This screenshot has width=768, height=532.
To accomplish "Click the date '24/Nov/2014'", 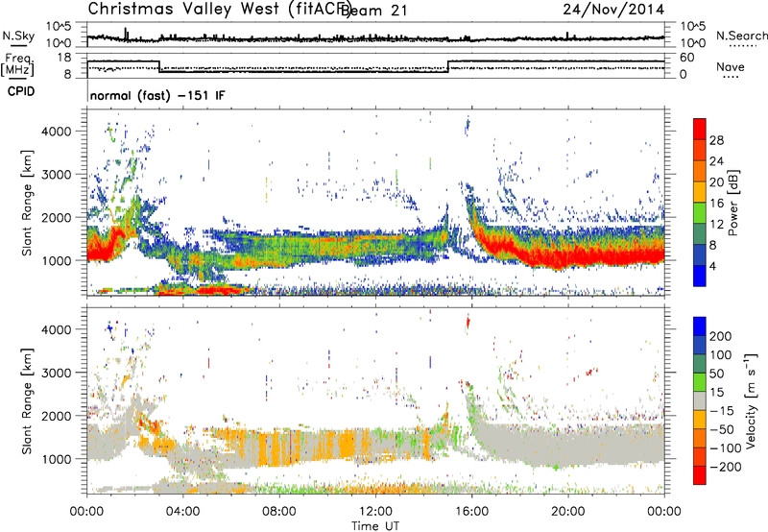I will tap(613, 10).
